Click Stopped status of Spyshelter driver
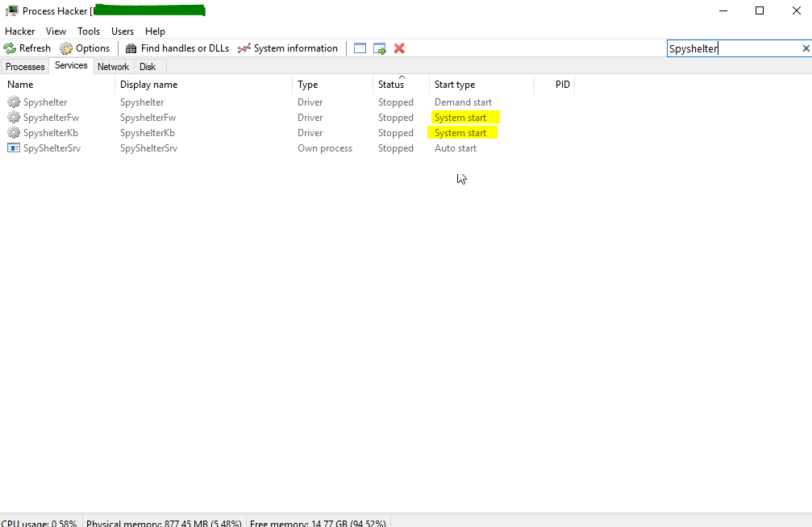The width and height of the screenshot is (812, 527). (396, 102)
